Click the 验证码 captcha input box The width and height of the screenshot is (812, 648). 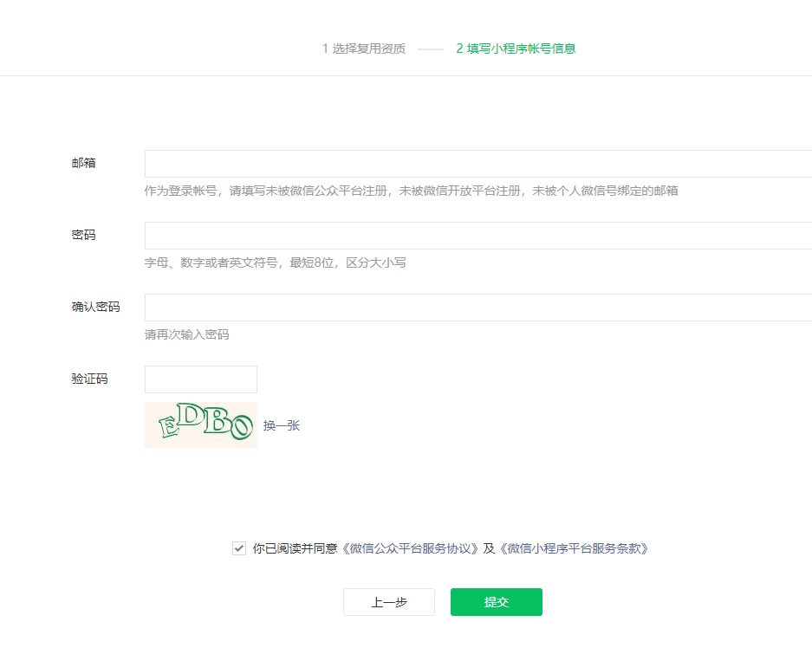[201, 379]
